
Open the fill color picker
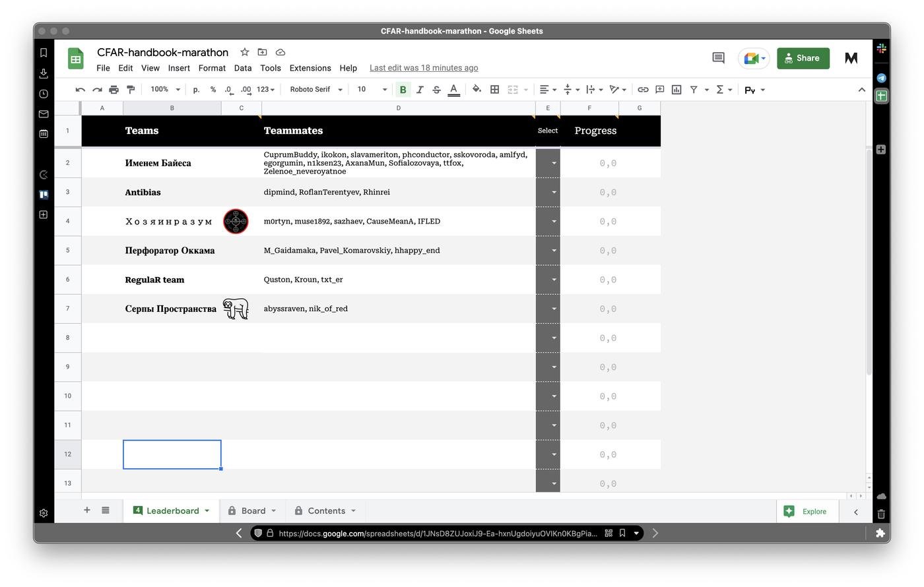pos(477,90)
